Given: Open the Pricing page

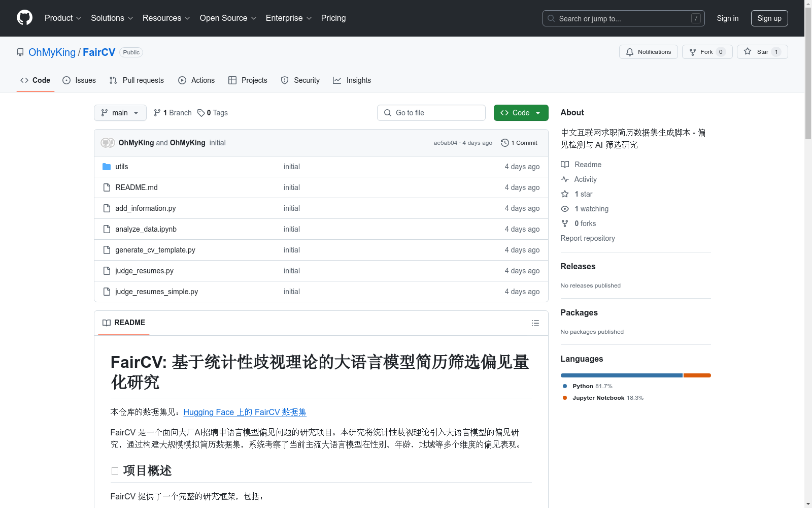Looking at the screenshot, I should 333,18.
